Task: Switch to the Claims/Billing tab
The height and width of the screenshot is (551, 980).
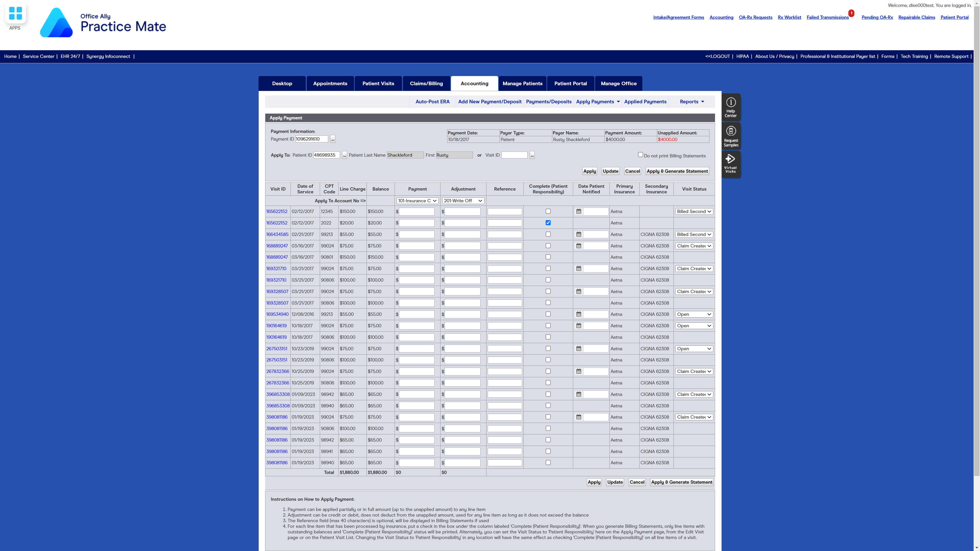Action: (x=426, y=84)
